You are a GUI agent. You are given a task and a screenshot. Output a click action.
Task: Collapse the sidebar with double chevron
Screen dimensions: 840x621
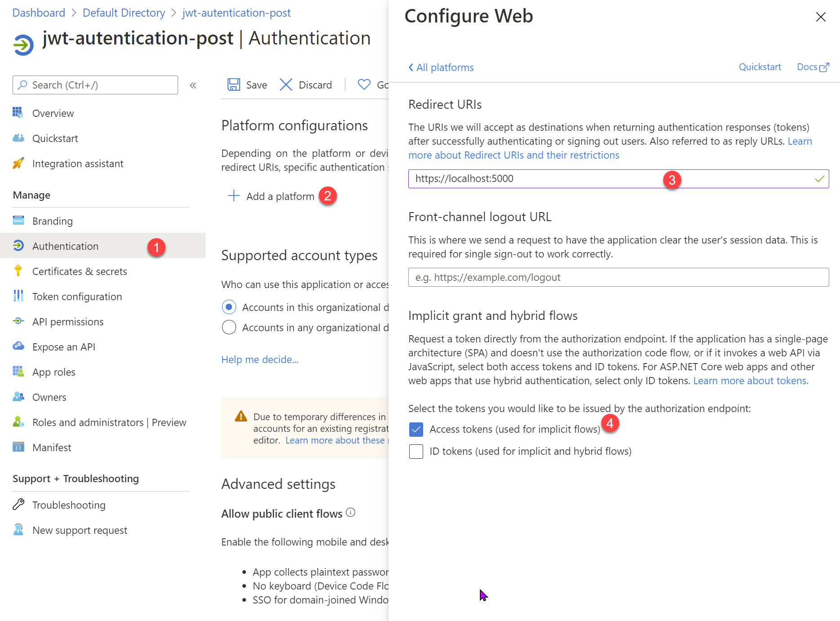193,85
